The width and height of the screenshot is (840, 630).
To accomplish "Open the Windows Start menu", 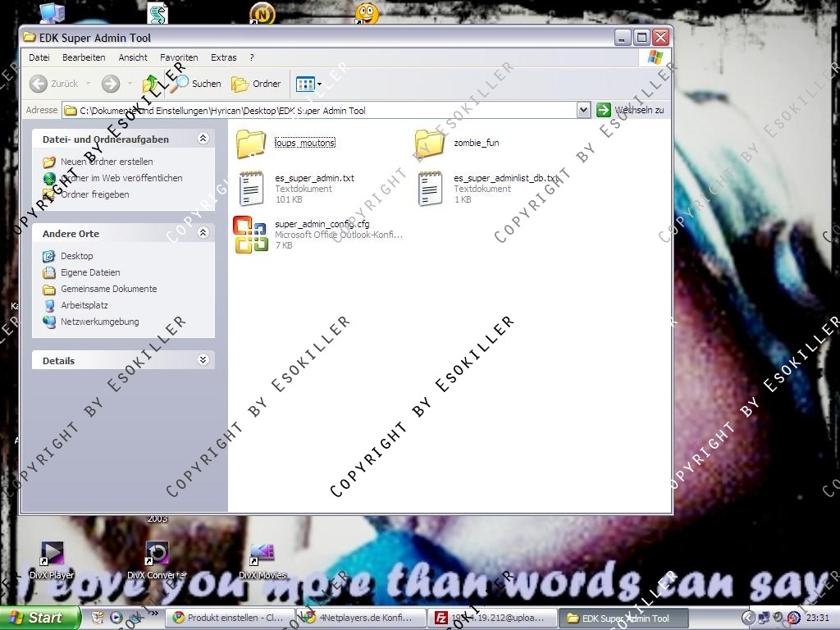I will coord(39,618).
